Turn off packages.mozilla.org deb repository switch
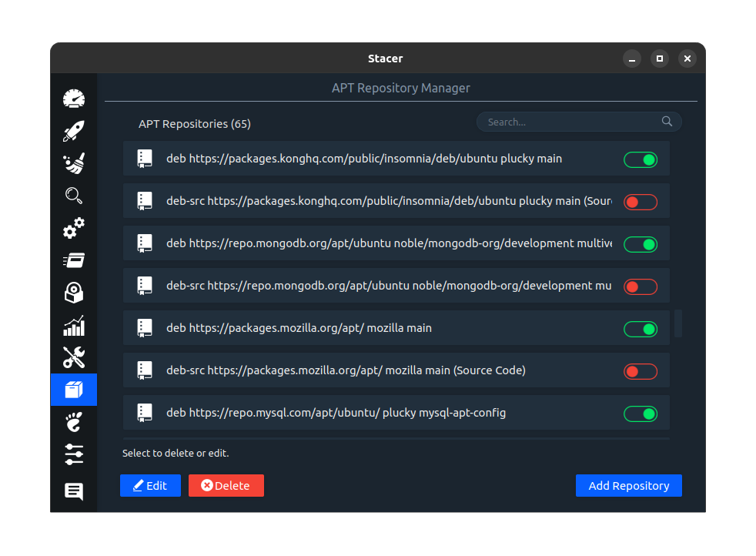The image size is (756, 556). tap(640, 329)
